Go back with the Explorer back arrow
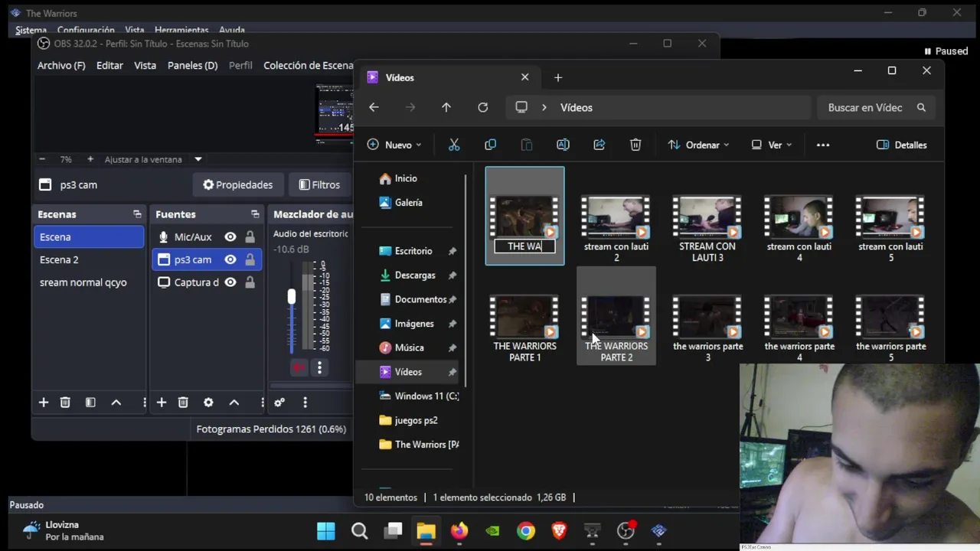 click(x=374, y=107)
